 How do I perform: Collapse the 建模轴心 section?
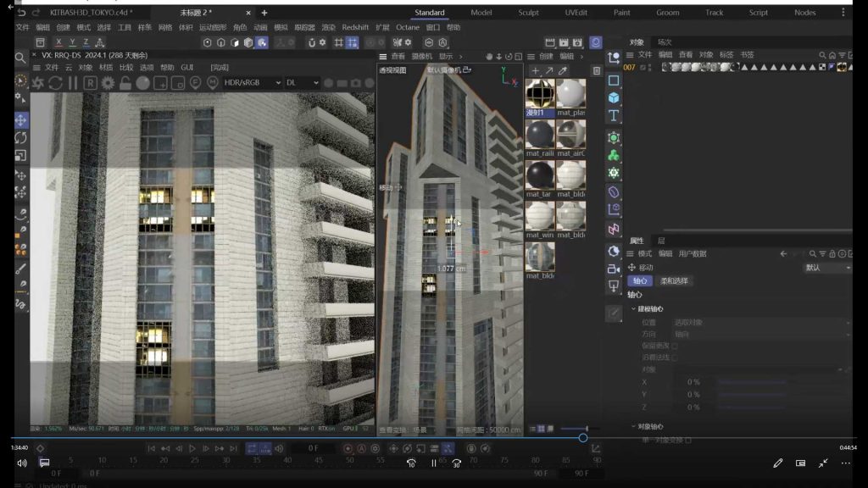click(x=633, y=309)
